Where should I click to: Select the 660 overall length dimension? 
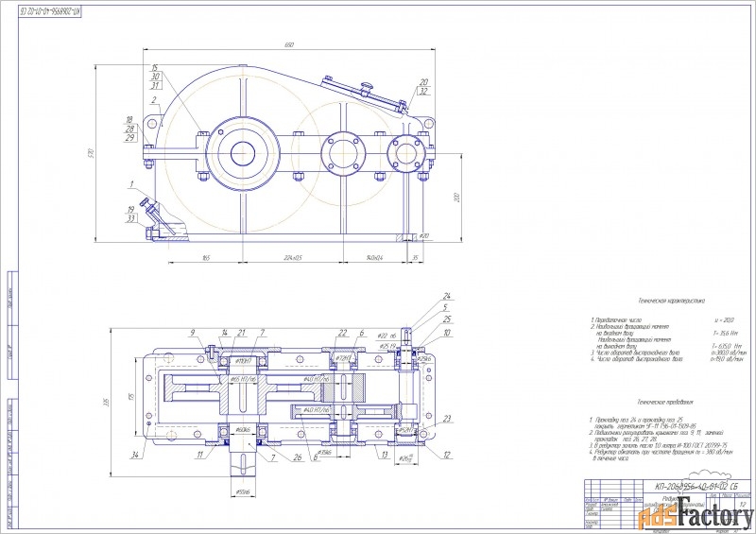[x=289, y=44]
